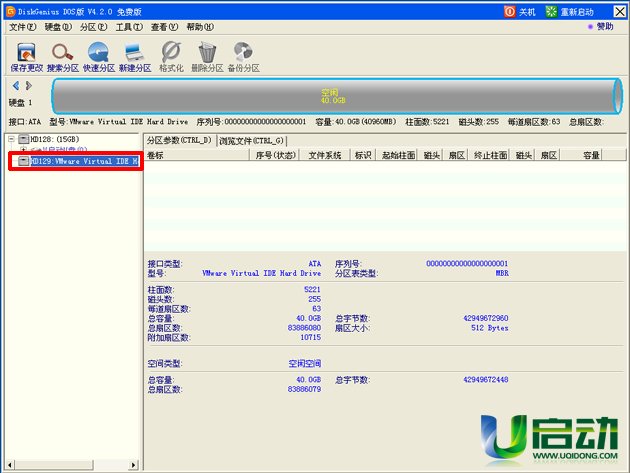Image resolution: width=630 pixels, height=473 pixels.
Task: Click the model value VMware Virtual IDE Hard Drive
Action: pos(262,273)
